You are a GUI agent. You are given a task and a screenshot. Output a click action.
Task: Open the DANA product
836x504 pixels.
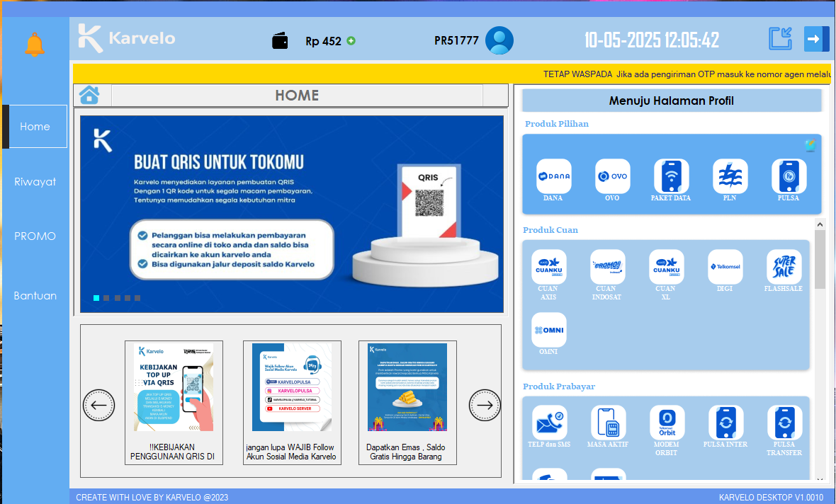click(553, 176)
